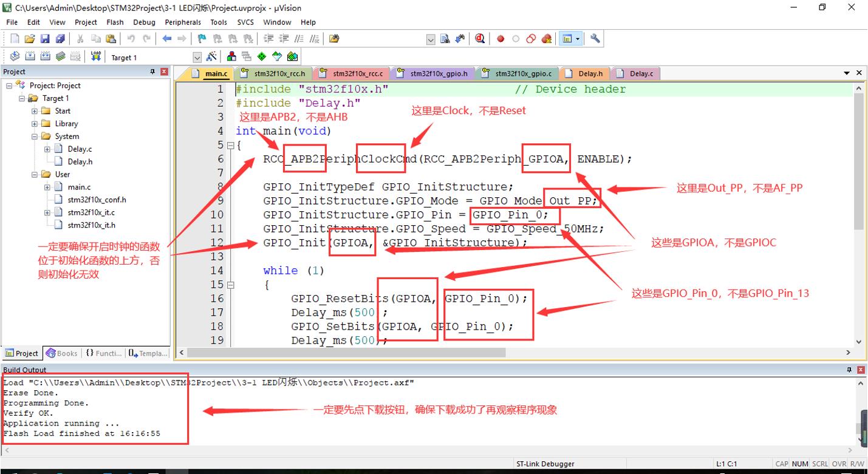Pin the Project panel with the pushpin icon
Viewport: 868px width, 474px height.
tap(152, 72)
